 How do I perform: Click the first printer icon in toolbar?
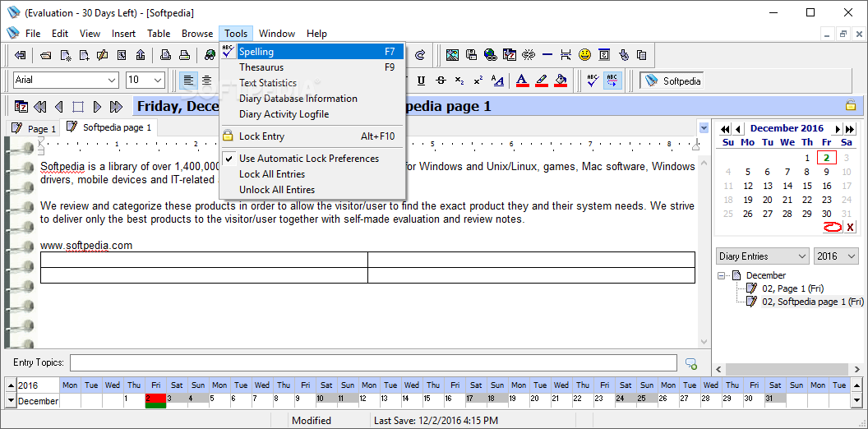(x=165, y=55)
